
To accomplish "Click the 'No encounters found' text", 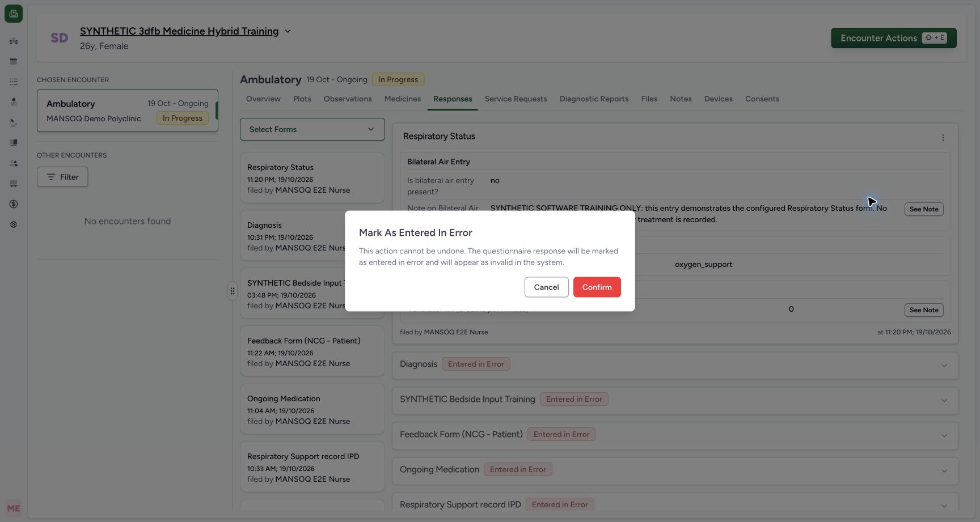I will [128, 221].
